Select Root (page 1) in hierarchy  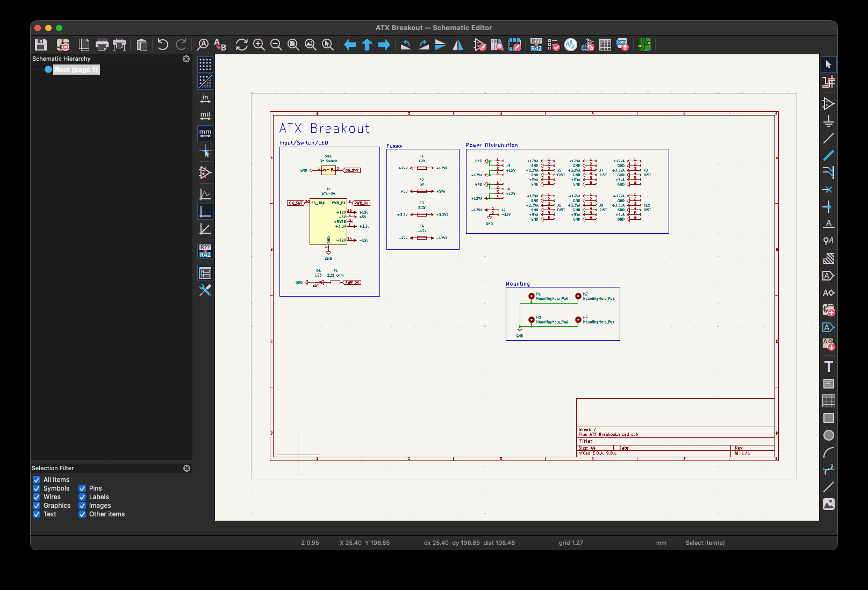pyautogui.click(x=76, y=70)
